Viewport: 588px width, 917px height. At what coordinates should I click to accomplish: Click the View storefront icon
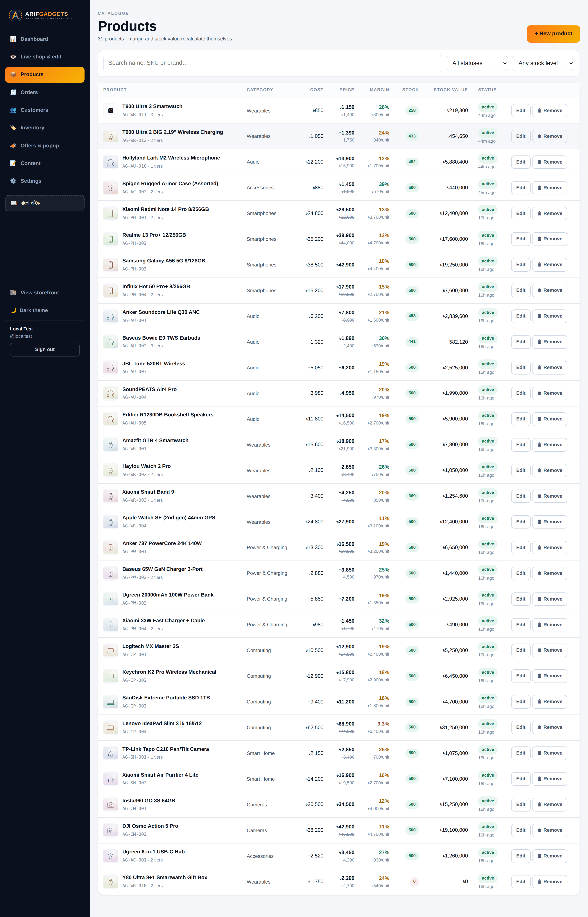coord(13,293)
